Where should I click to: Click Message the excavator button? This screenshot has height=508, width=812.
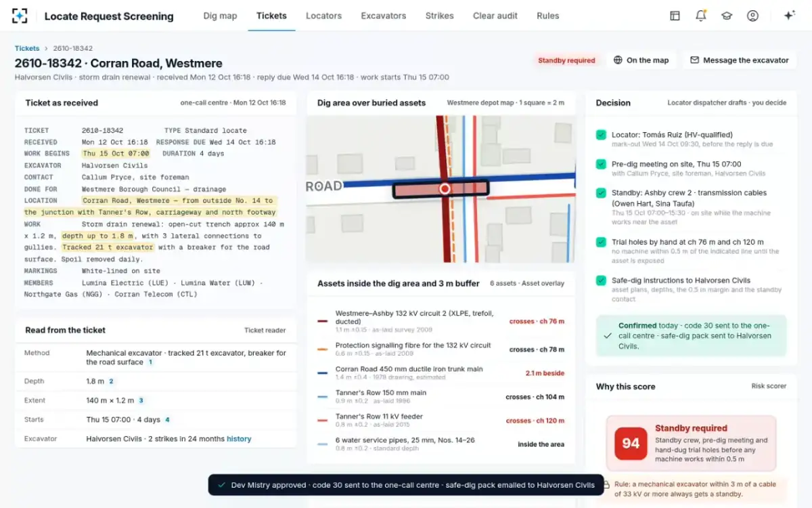pos(739,60)
